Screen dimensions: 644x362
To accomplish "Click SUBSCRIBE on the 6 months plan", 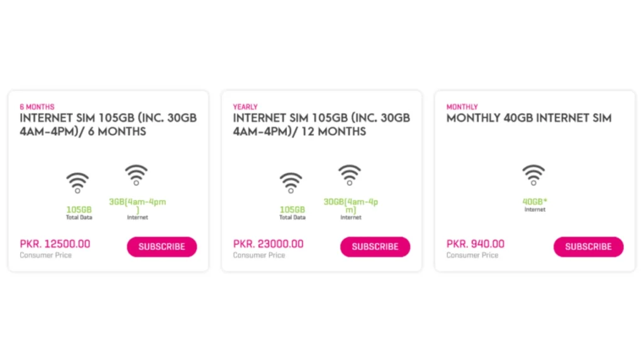I will [x=162, y=247].
